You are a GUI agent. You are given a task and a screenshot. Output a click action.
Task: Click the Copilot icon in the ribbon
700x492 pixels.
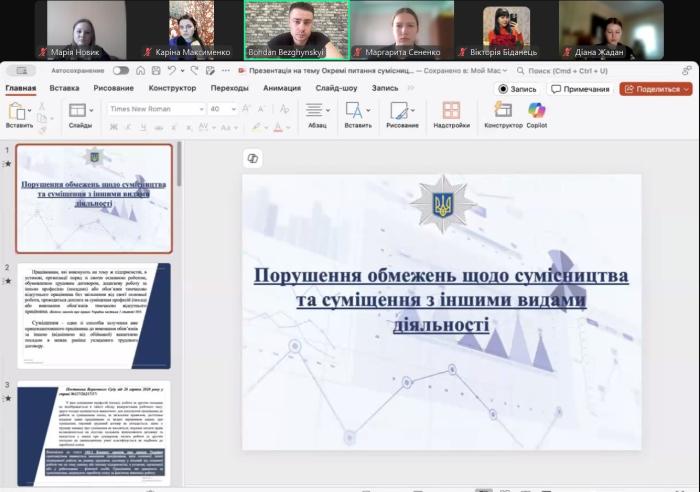click(x=537, y=111)
